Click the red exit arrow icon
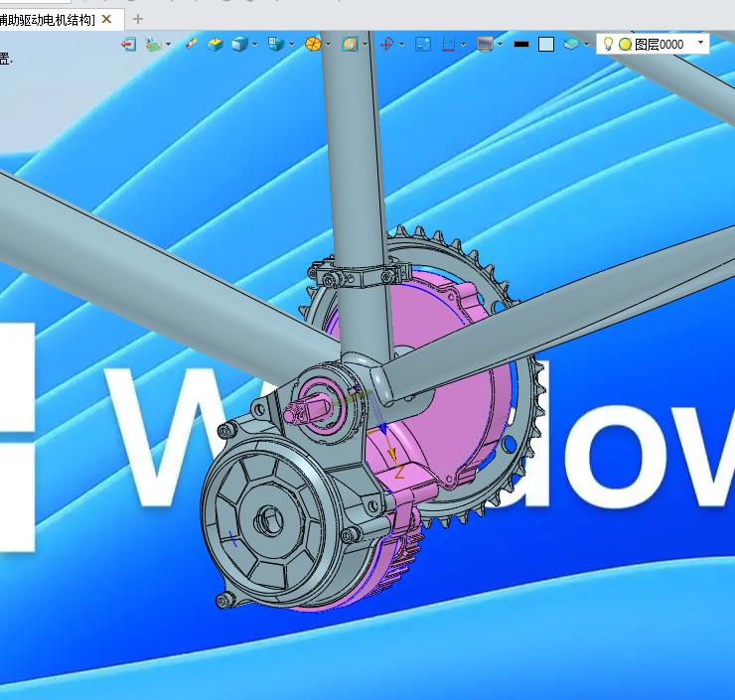This screenshot has width=735, height=700. point(128,45)
